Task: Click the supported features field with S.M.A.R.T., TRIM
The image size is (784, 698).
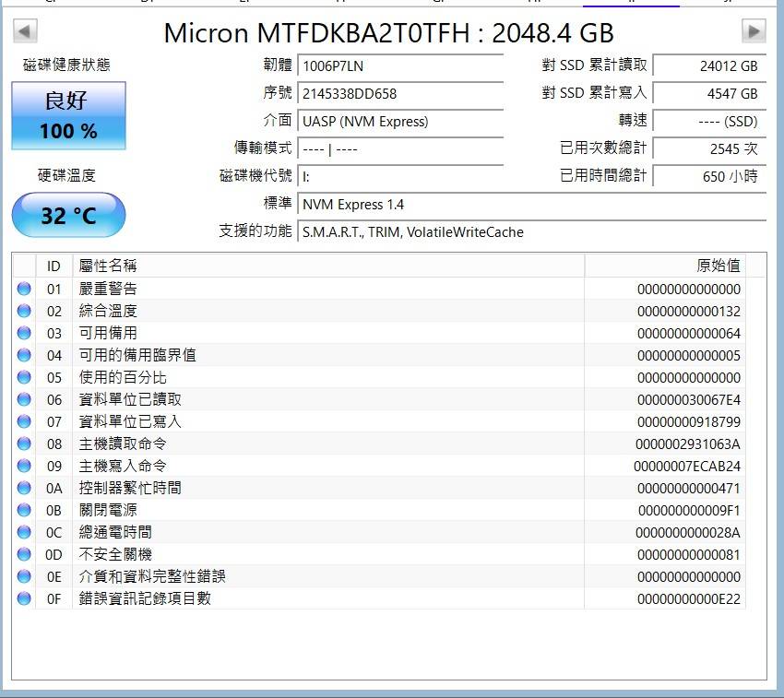Action: click(x=532, y=232)
